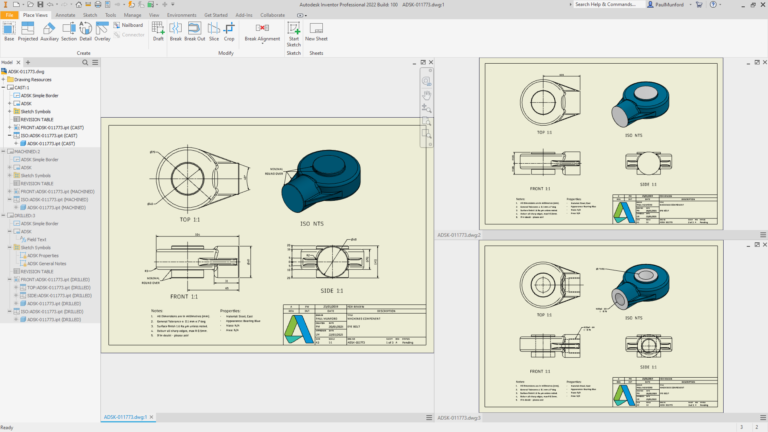768x432 pixels.
Task: Open the Annotate ribbon tab
Action: tap(65, 16)
